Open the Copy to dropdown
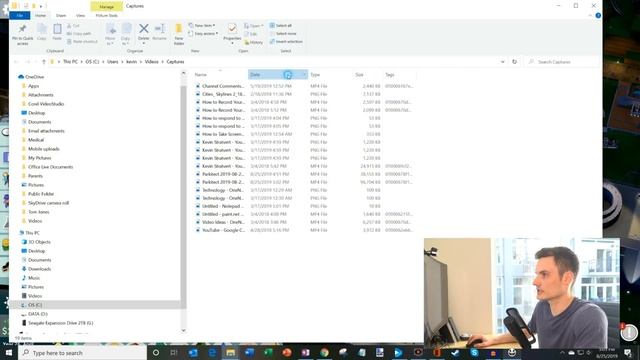640x360 pixels. [126, 34]
